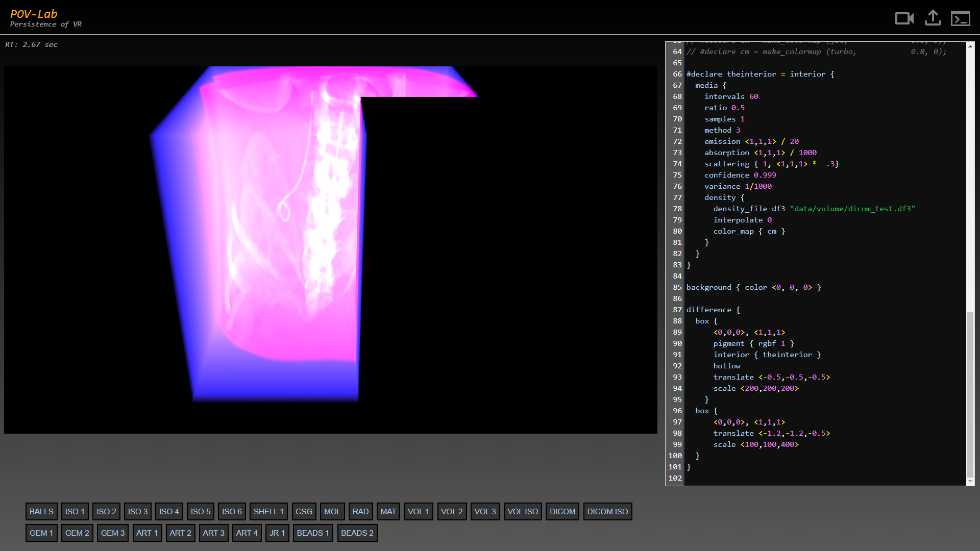Open the ART 4 example

point(247,533)
